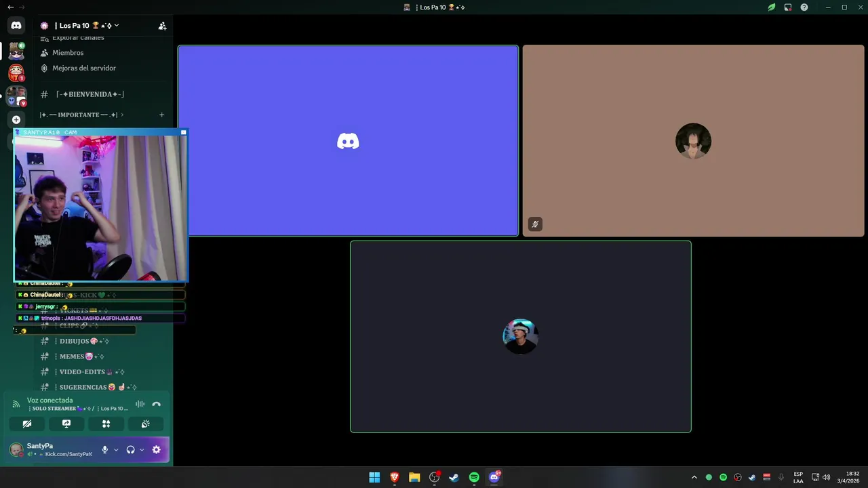Open the inbox icon in title bar
Screen dimensions: 868x488
pyautogui.click(x=788, y=7)
